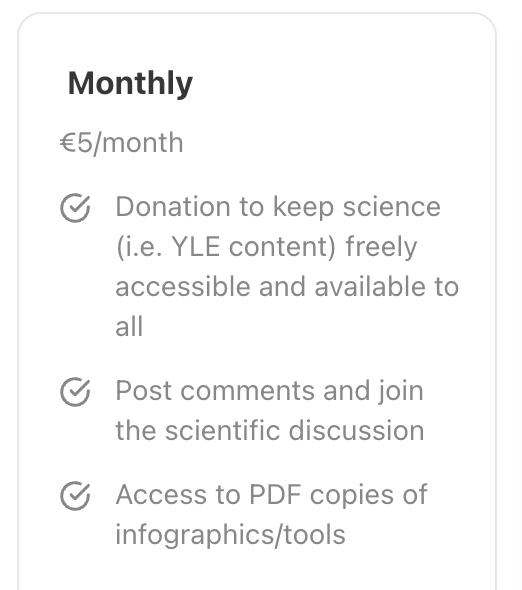Click the 'the scientific discussion' text line

pyautogui.click(x=270, y=430)
